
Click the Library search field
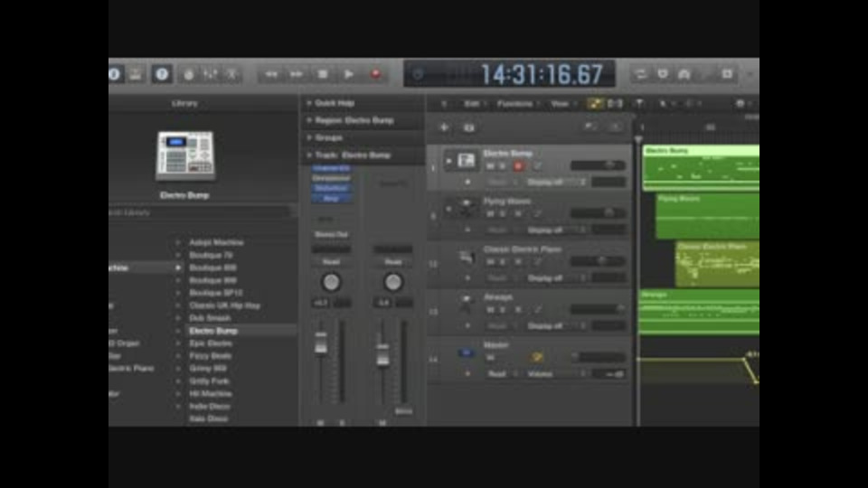[199, 212]
